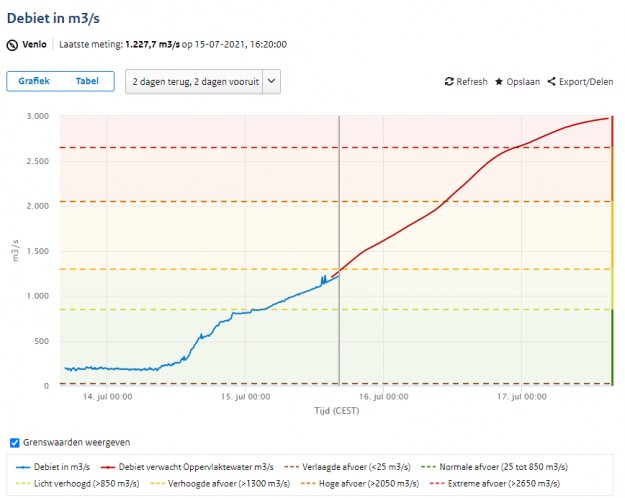The width and height of the screenshot is (625, 498).
Task: Click the Export/Delen share icon
Action: [x=551, y=82]
